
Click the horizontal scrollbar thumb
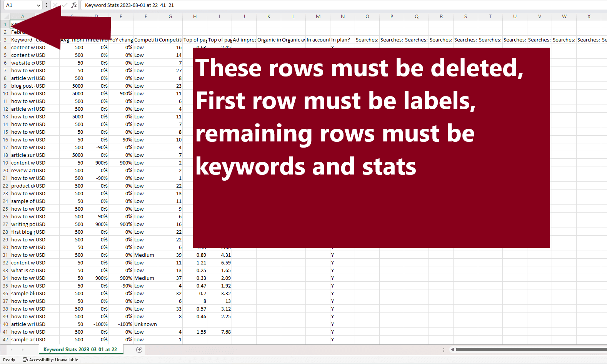click(531, 349)
